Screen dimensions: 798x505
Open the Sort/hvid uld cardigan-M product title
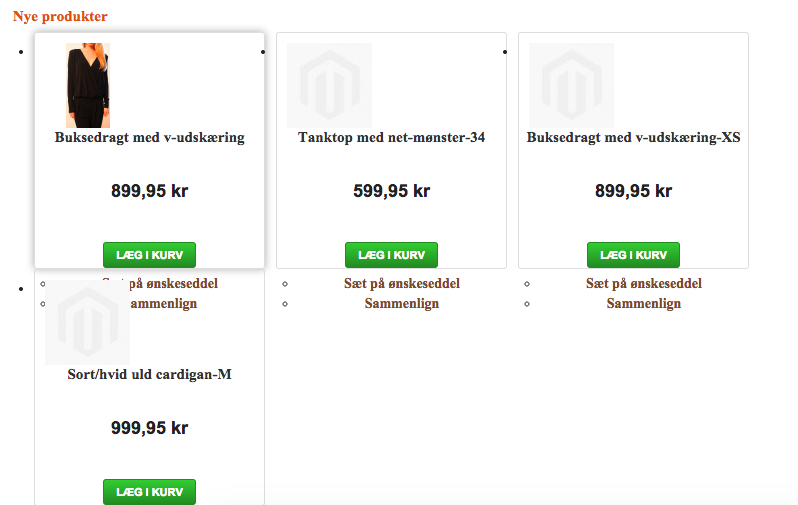150,375
